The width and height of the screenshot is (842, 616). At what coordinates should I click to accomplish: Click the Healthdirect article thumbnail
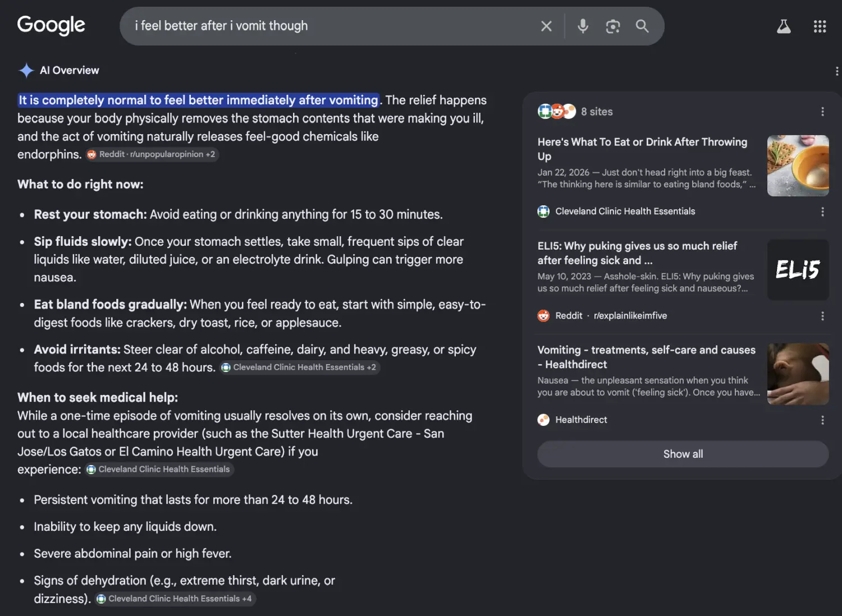tap(798, 374)
